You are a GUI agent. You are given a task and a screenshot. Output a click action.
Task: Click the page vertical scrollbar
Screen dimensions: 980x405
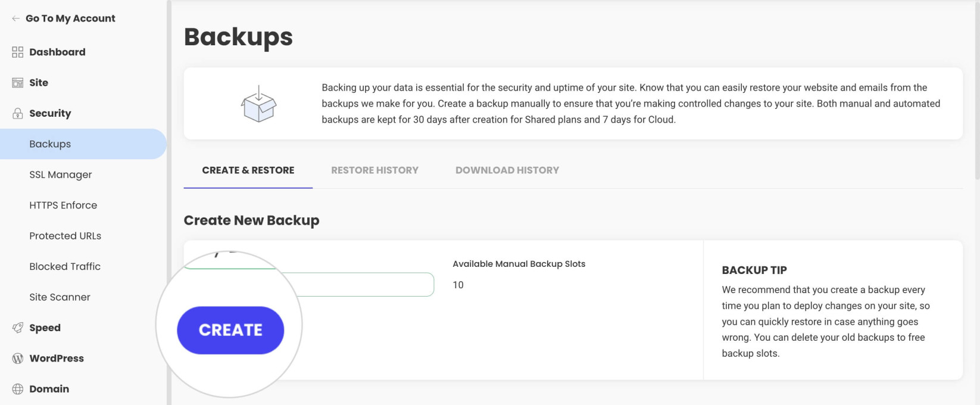click(977, 89)
